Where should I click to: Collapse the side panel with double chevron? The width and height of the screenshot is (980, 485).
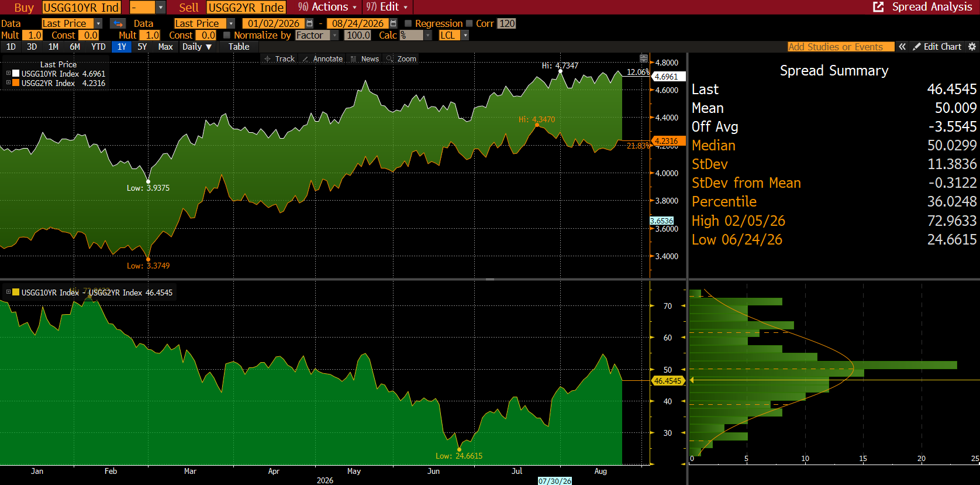click(902, 47)
